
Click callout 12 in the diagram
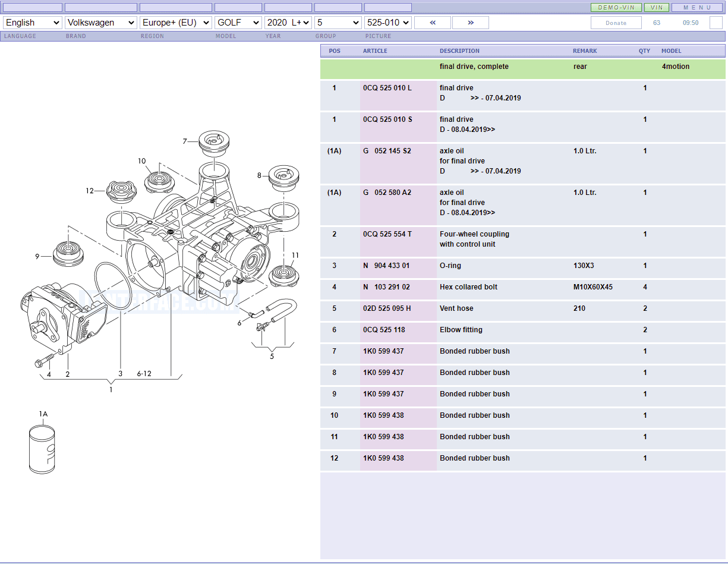(90, 191)
